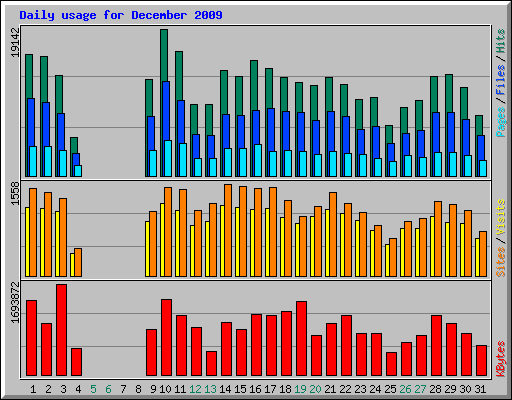Click the orange Sites bar for day 28
The width and height of the screenshot is (512, 400).
point(438,239)
